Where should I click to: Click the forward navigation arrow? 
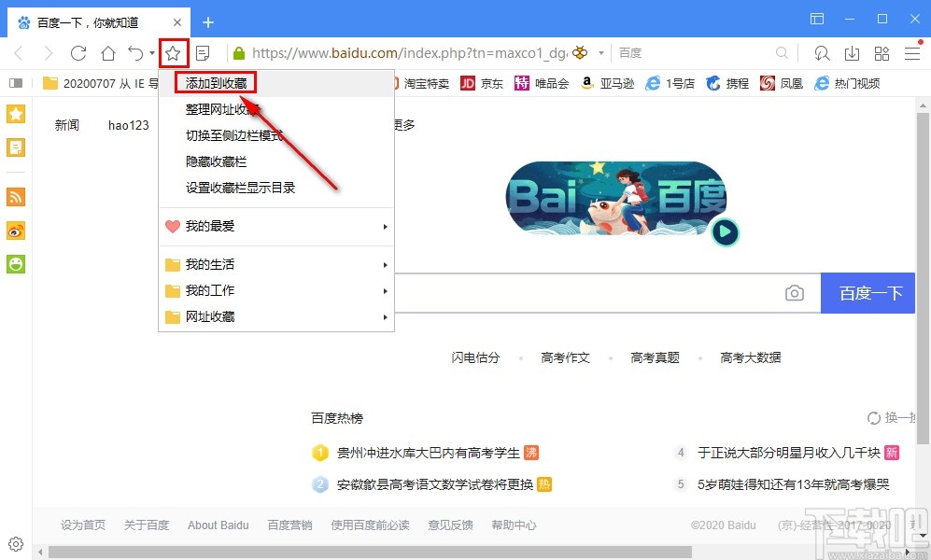point(49,53)
